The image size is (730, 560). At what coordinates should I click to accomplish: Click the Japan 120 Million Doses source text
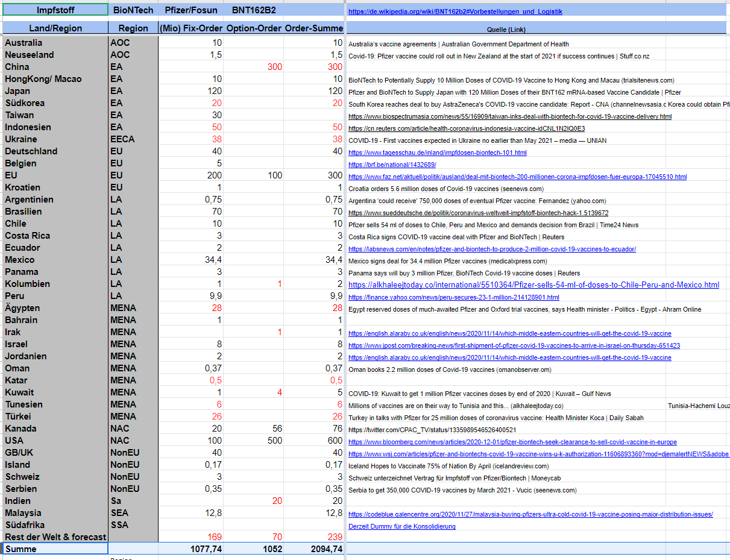pos(515,92)
